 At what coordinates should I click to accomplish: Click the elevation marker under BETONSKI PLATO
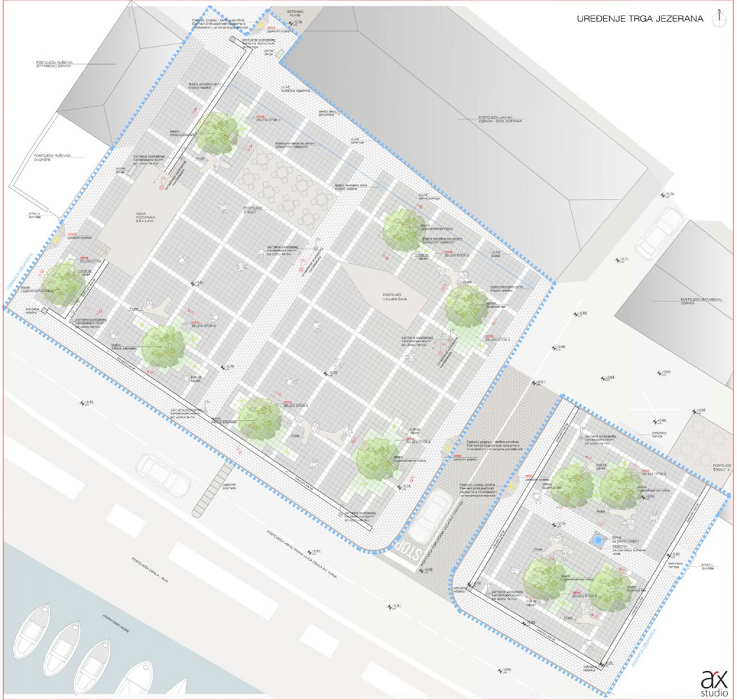[294, 22]
